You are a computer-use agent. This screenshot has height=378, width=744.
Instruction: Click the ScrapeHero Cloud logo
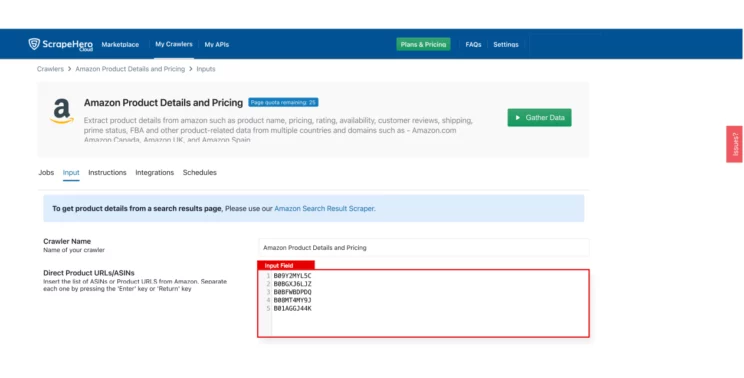click(x=61, y=44)
